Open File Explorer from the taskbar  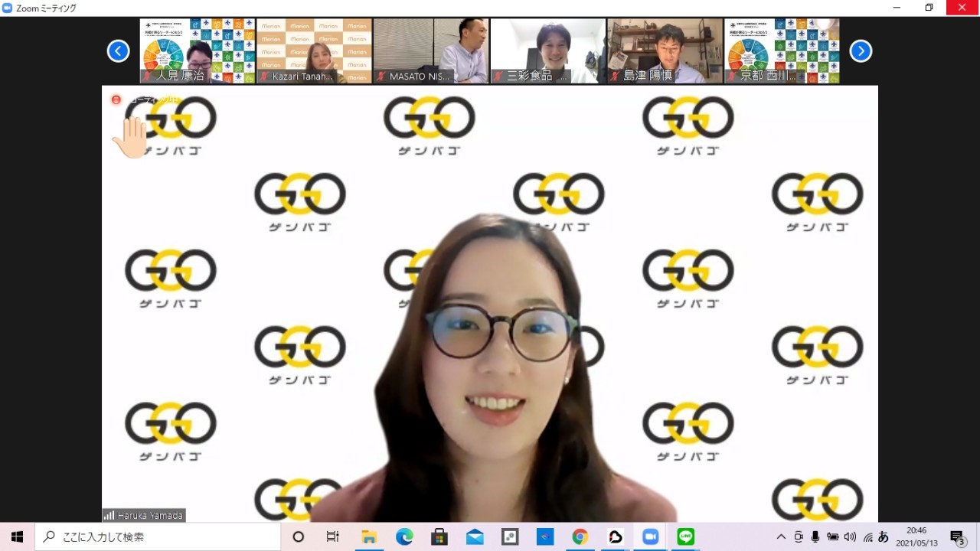(369, 537)
